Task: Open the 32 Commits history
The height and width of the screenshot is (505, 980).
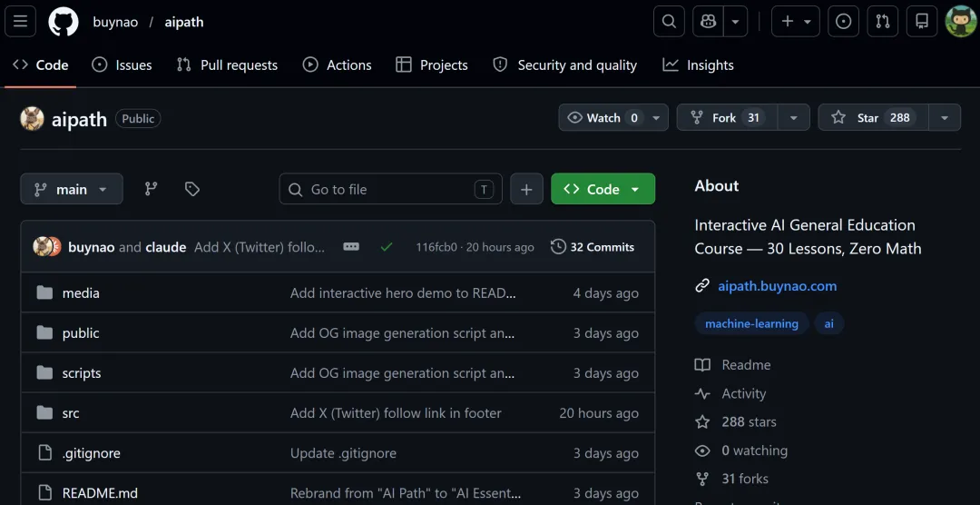Action: pyautogui.click(x=593, y=247)
